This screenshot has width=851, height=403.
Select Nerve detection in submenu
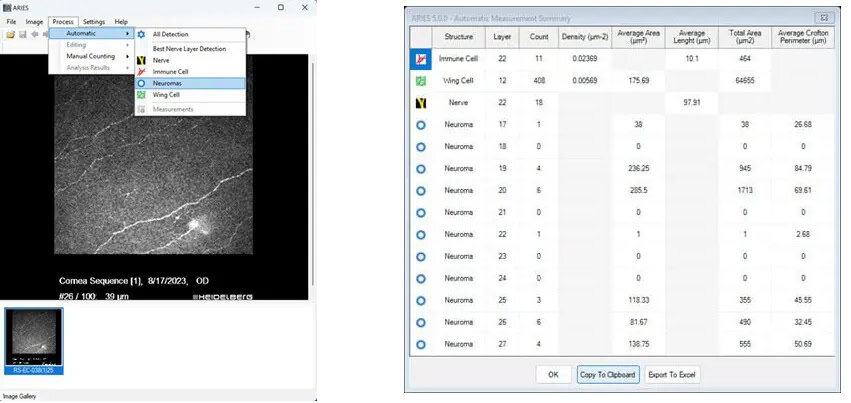coord(190,60)
